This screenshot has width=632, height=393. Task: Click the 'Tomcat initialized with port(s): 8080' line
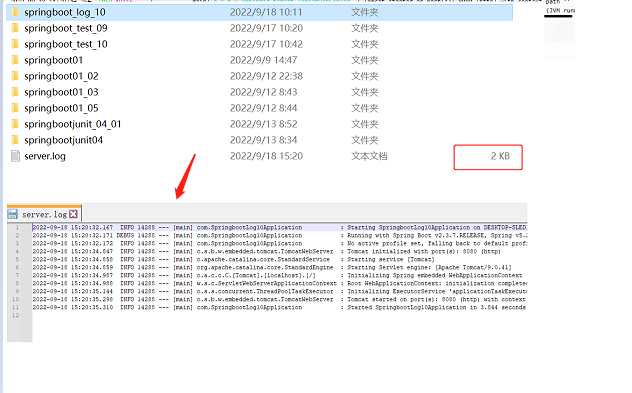(x=266, y=252)
